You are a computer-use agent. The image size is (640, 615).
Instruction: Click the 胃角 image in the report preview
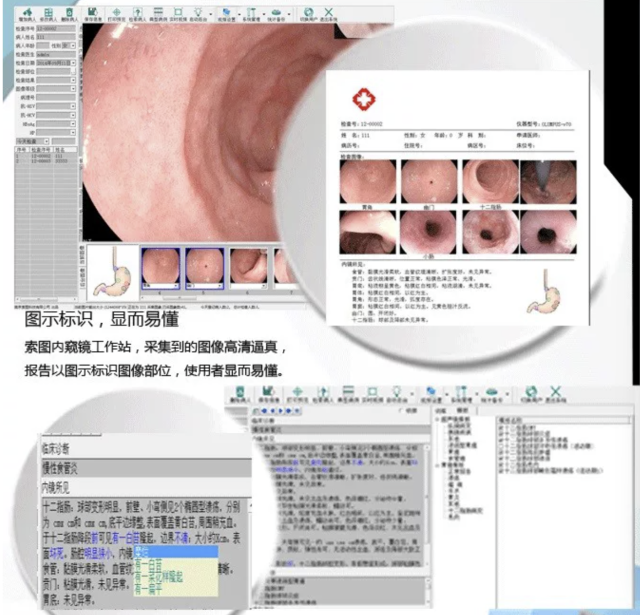coord(368,182)
